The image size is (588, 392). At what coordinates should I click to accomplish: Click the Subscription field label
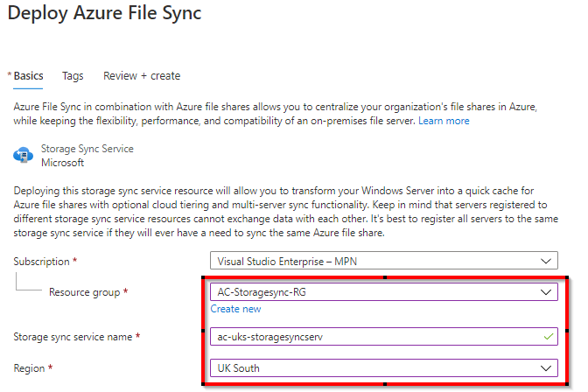tap(45, 261)
